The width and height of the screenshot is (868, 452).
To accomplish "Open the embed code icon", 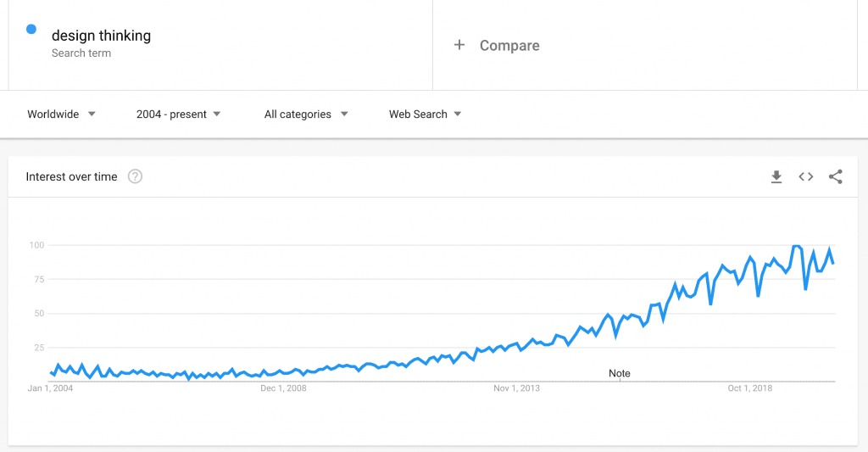I will pos(806,176).
